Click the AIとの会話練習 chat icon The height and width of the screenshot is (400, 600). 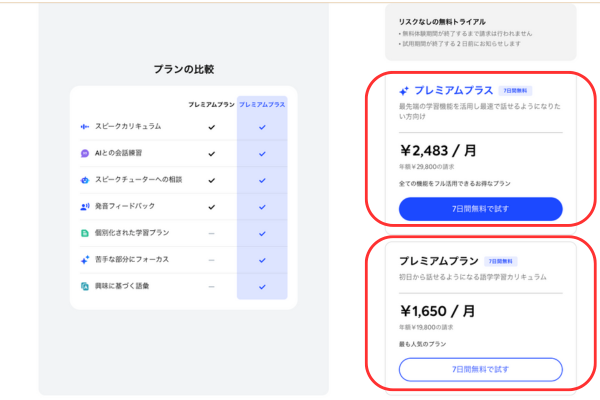coord(85,153)
